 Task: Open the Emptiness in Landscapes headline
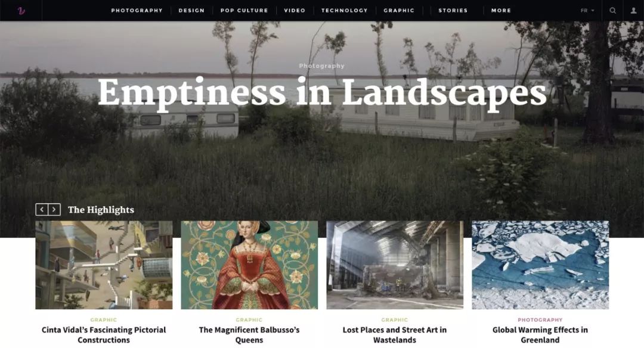point(322,93)
